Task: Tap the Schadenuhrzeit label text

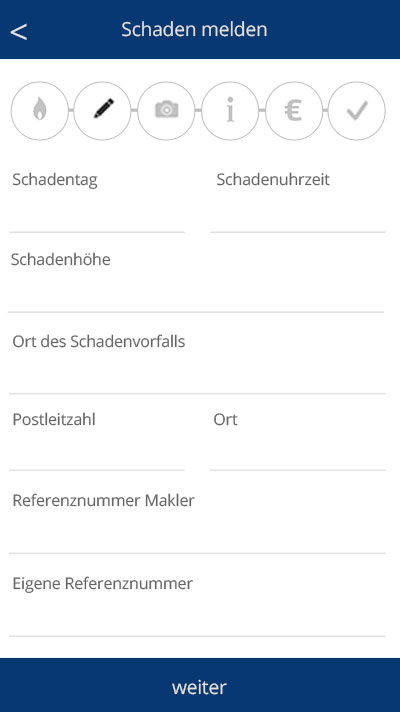Action: click(273, 180)
